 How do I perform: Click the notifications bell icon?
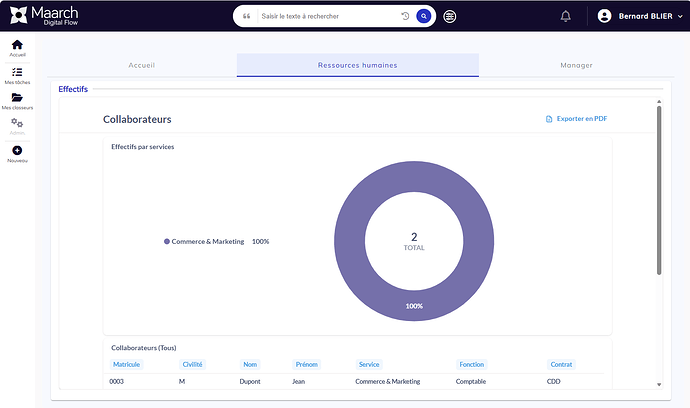click(566, 16)
